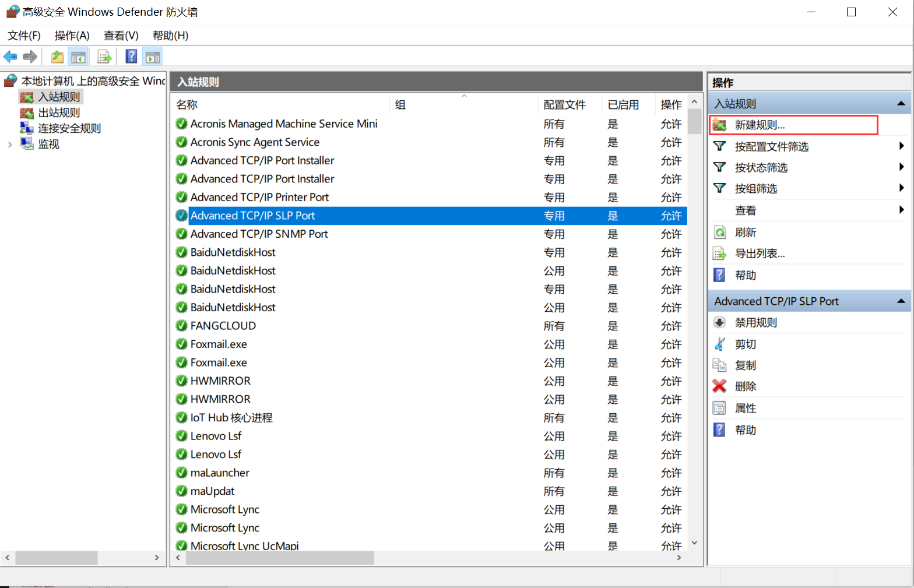Click the 属性 properties icon
914x588 pixels.
point(720,408)
